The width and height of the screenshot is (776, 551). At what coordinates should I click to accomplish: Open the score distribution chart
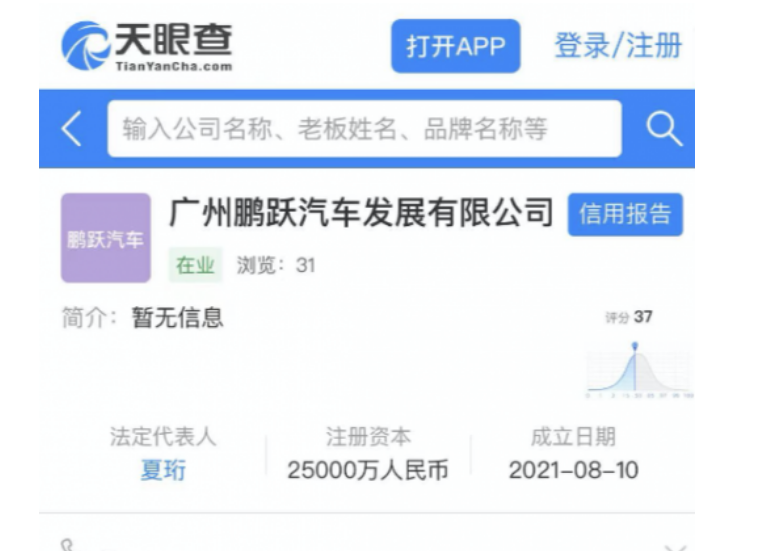tap(638, 368)
